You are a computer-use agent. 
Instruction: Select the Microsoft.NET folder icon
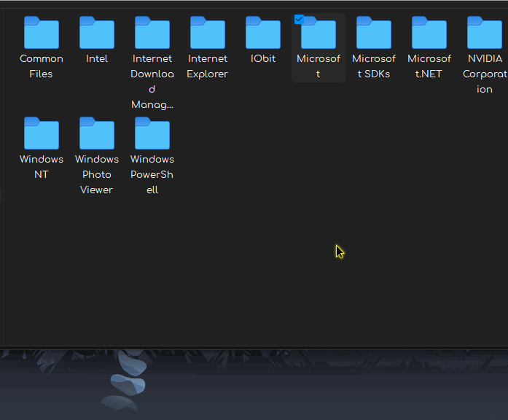[x=429, y=32]
